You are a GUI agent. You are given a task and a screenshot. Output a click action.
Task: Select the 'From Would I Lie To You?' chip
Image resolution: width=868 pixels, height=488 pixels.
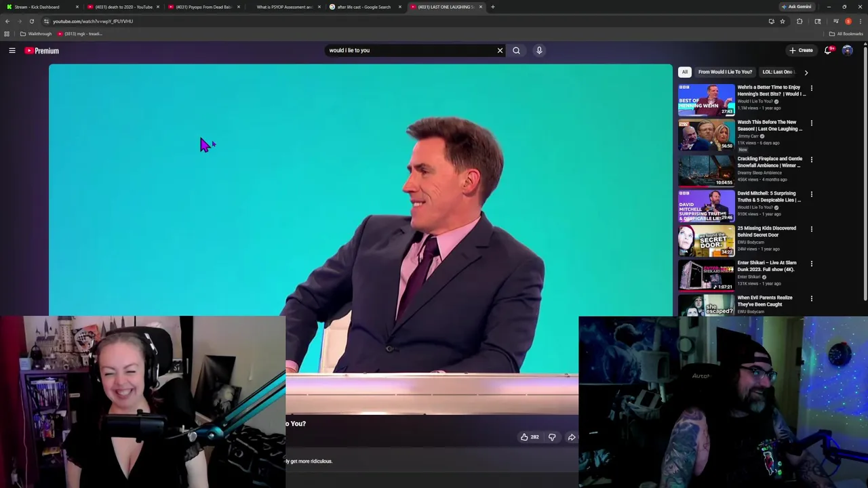(x=725, y=72)
